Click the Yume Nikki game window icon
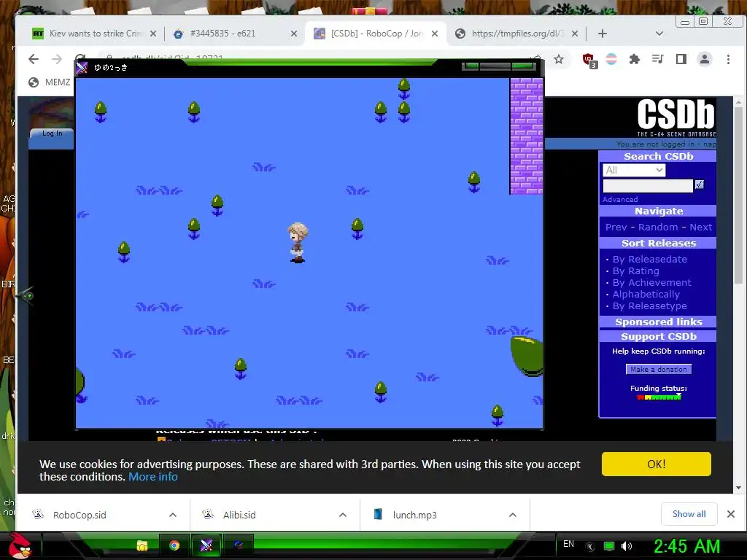The width and height of the screenshot is (747, 560). pos(82,68)
